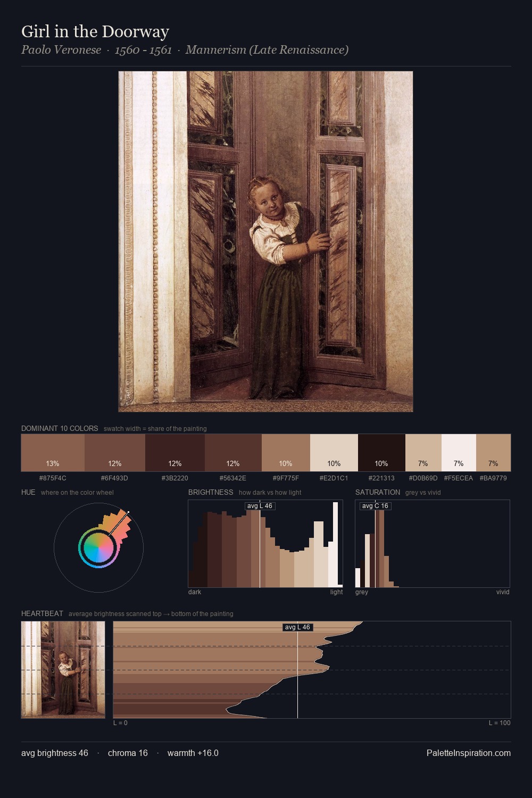Open the small heartbeat painting thumbnail
The height and width of the screenshot is (798, 532).
pyautogui.click(x=63, y=670)
